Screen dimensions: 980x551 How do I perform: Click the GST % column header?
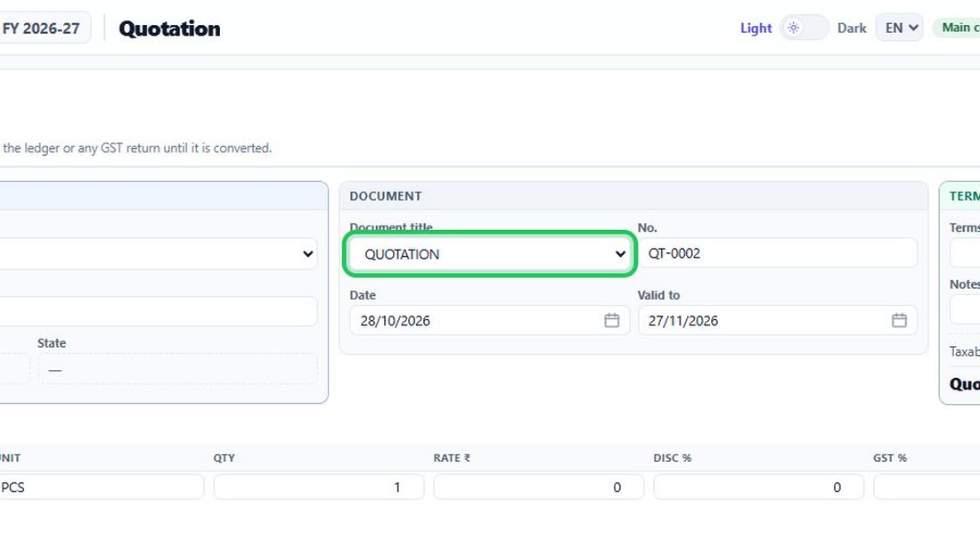coord(890,457)
